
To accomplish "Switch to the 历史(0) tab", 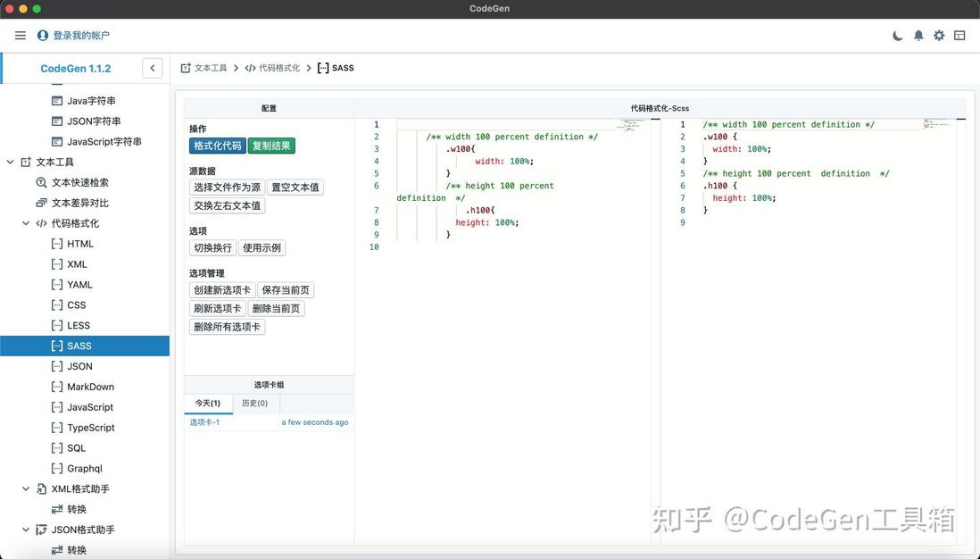I will pos(255,404).
